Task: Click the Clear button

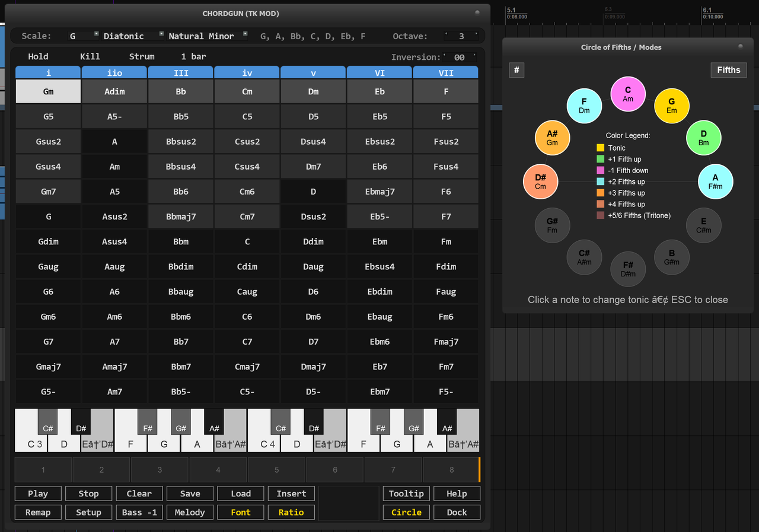Action: (139, 493)
